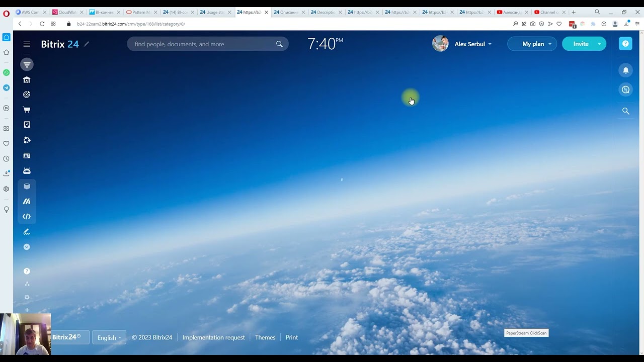Click the Opera logo menu button
The image size is (644, 362).
point(6,14)
